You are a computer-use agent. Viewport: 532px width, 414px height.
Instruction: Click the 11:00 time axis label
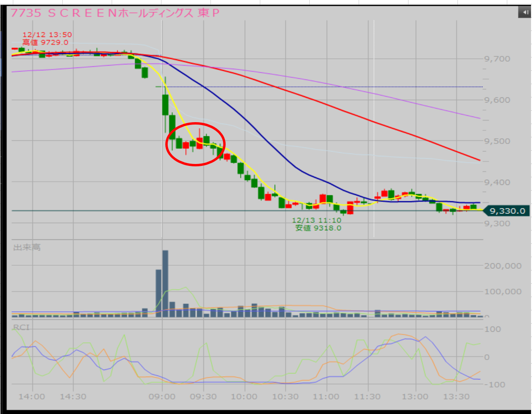pyautogui.click(x=326, y=396)
